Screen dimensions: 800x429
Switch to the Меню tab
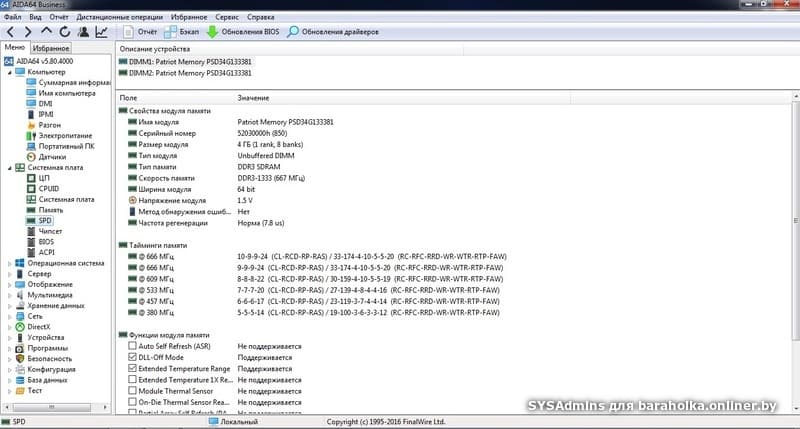[x=15, y=47]
